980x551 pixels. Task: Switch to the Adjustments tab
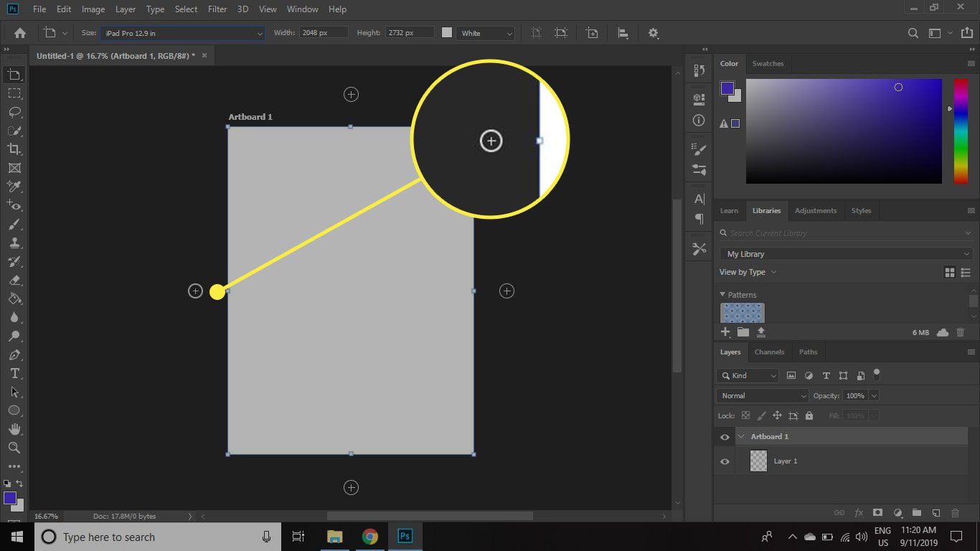(x=816, y=210)
